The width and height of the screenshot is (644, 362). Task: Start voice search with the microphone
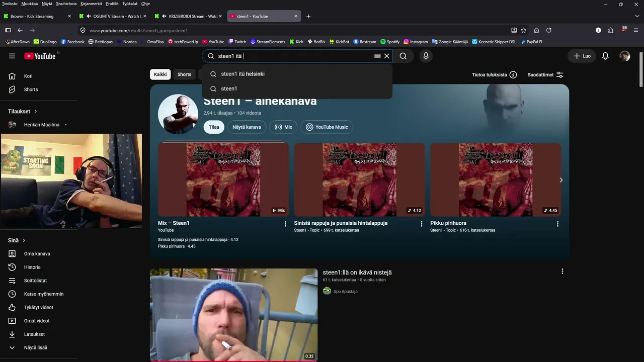(x=426, y=56)
